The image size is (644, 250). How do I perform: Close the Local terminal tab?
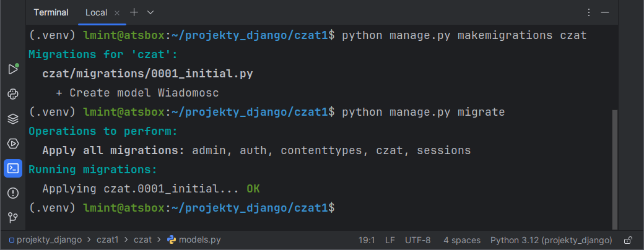pyautogui.click(x=116, y=13)
